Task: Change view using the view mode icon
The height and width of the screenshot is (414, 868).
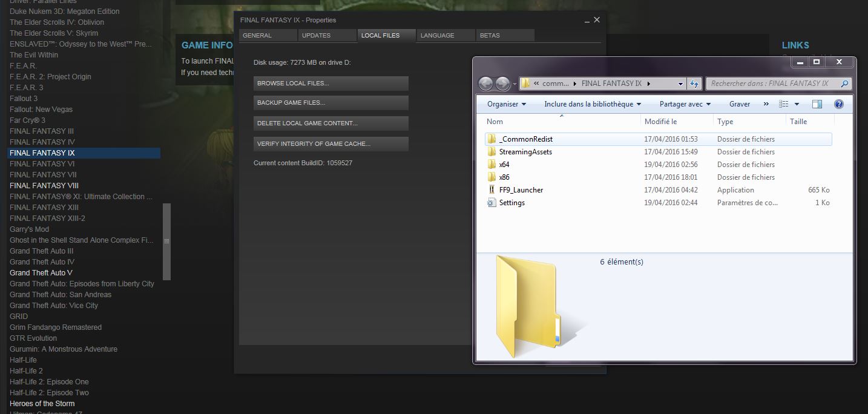Action: pyautogui.click(x=783, y=104)
